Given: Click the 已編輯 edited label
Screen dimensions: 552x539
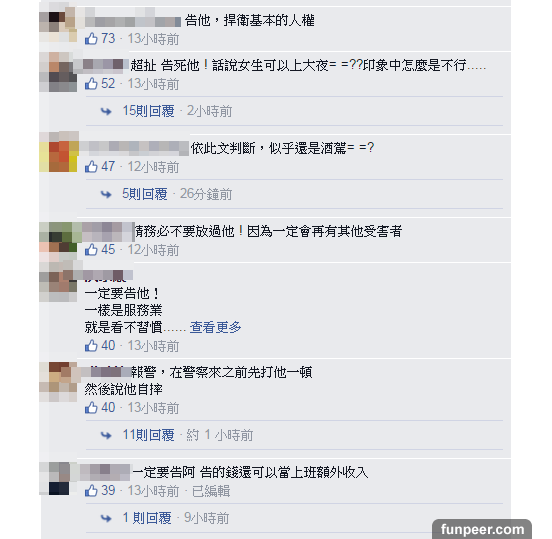Looking at the screenshot, I should [211, 491].
